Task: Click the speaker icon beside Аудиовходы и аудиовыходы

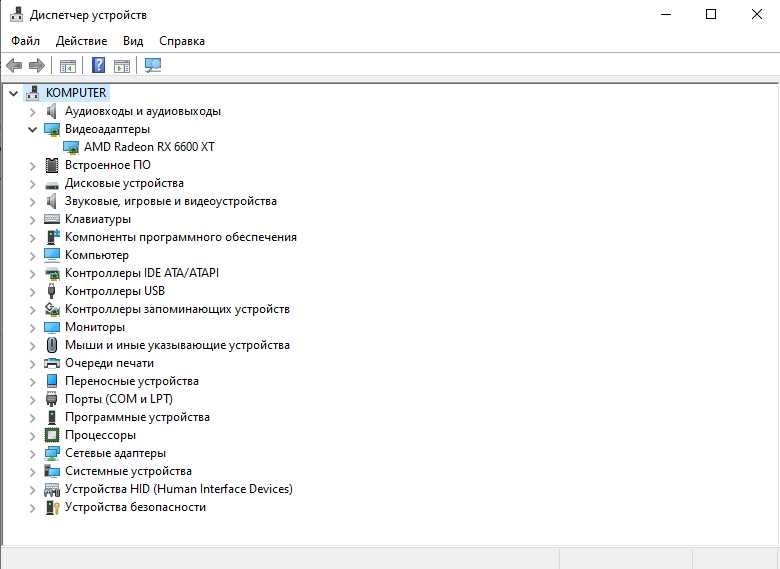Action: pyautogui.click(x=52, y=111)
